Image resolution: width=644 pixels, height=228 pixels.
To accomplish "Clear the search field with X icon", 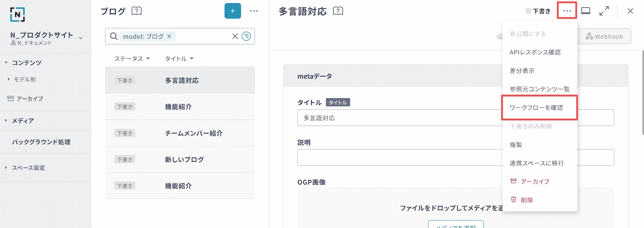I will [235, 36].
